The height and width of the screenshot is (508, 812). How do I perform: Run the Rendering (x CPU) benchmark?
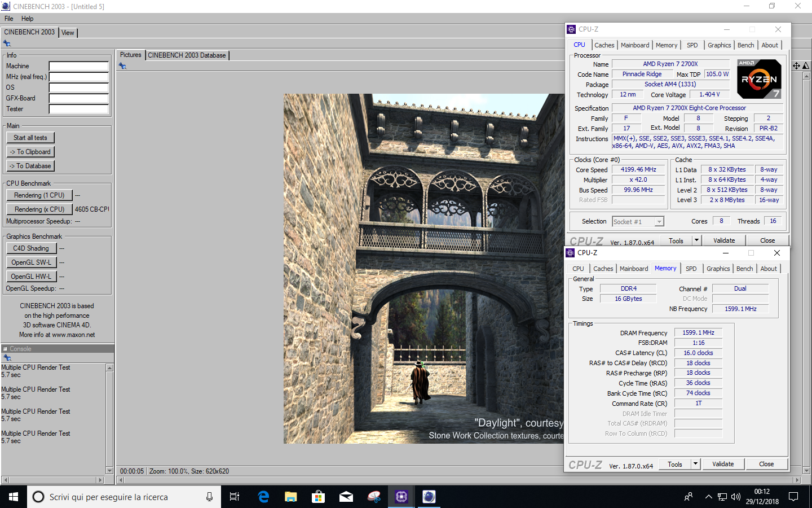(x=39, y=209)
